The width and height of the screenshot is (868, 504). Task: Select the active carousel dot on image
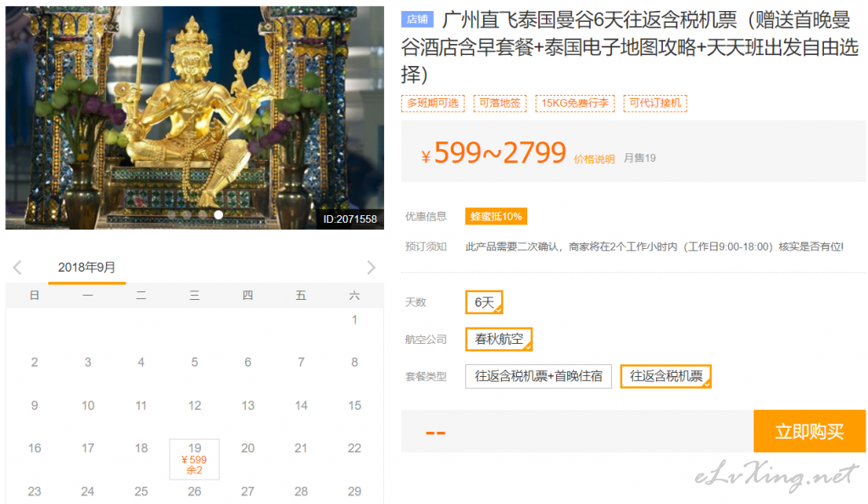219,214
